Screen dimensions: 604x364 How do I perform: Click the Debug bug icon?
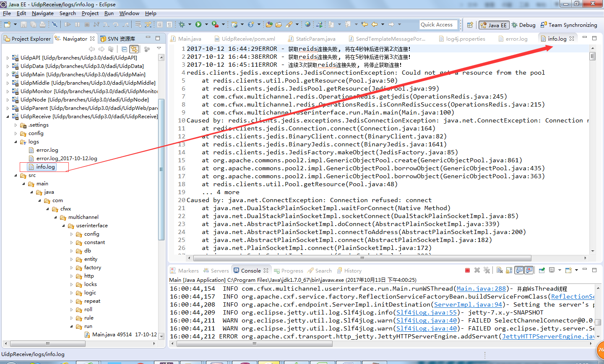click(x=182, y=24)
